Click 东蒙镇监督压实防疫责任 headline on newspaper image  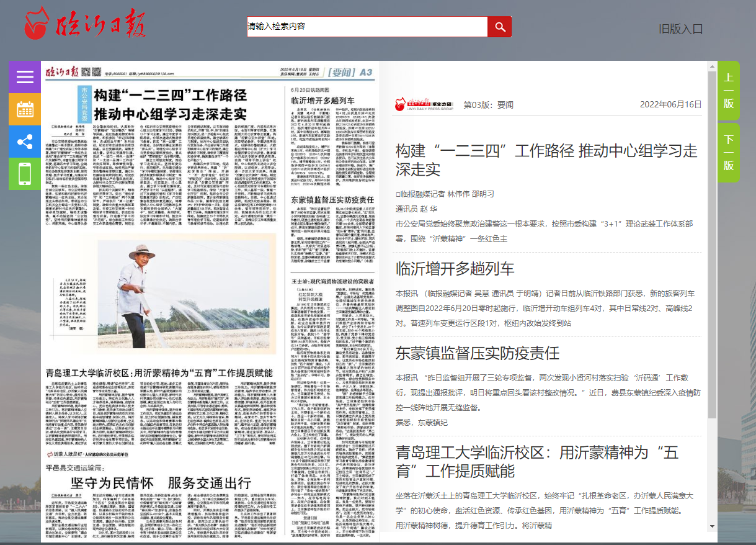tap(332, 200)
